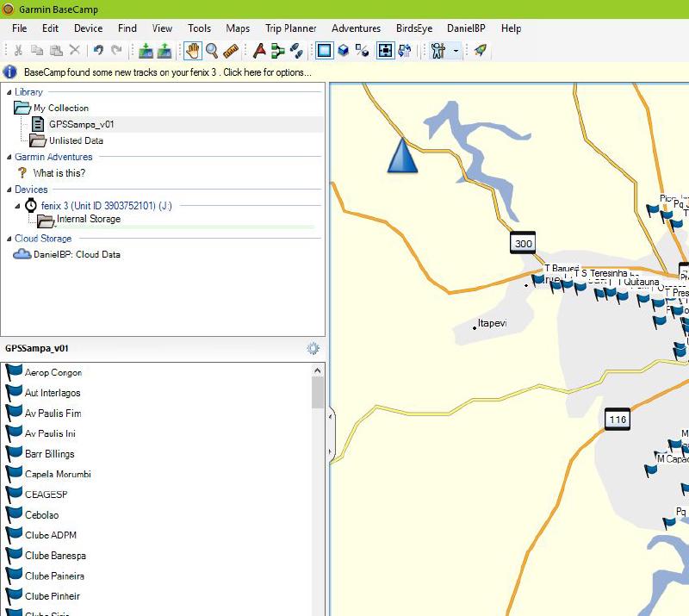Viewport: 689px width, 616px height.
Task: Select the Barr Billings waypoint
Action: [50, 454]
